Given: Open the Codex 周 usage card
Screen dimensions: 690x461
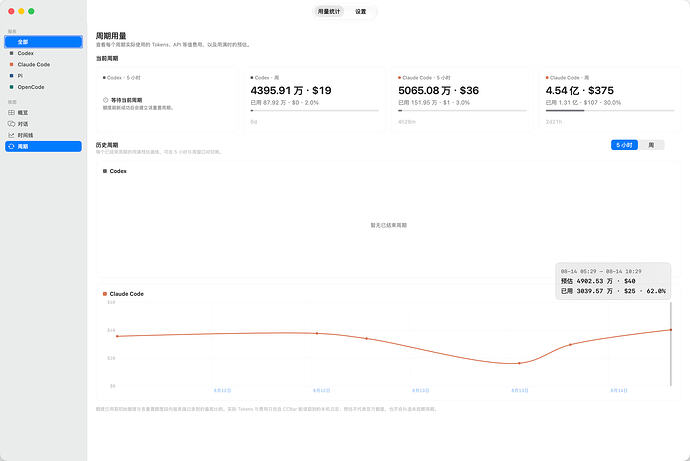Looking at the screenshot, I should (314, 100).
